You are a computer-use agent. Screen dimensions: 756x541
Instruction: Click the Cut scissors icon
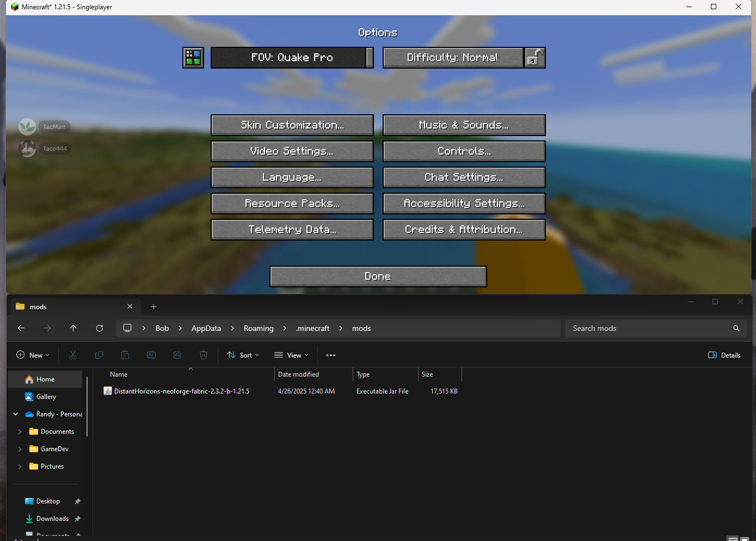coord(73,355)
